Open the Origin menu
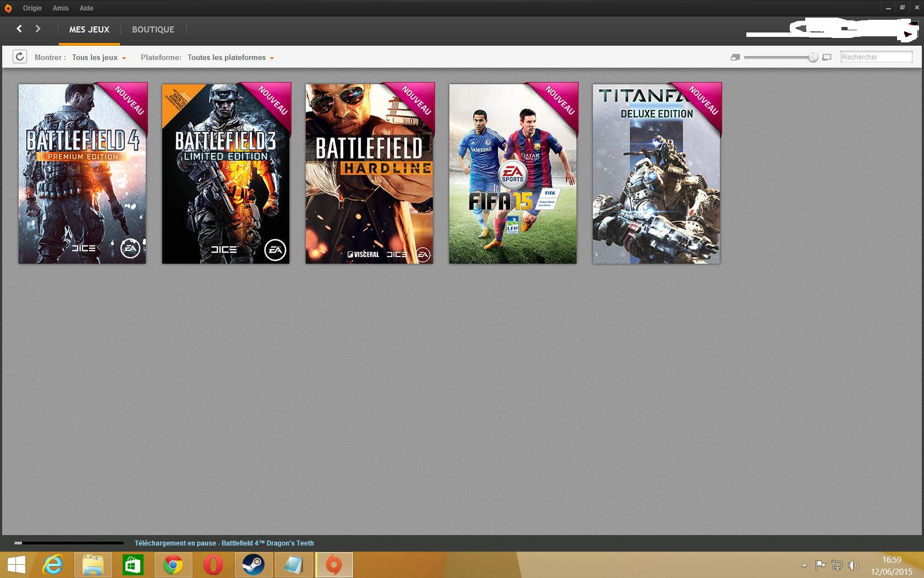Screen dimensions: 924x578 (x=32, y=8)
